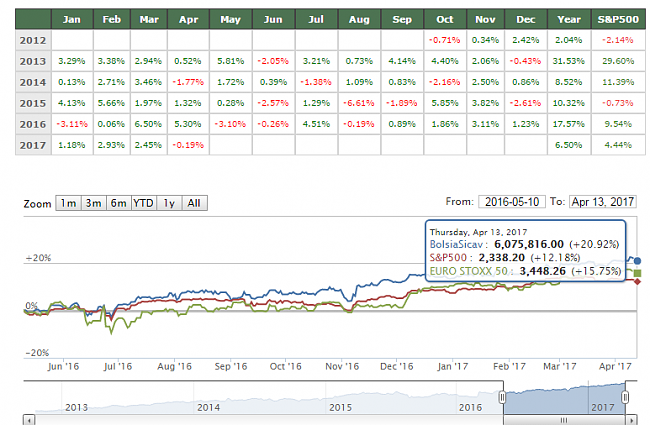The height and width of the screenshot is (425, 650).
Task: Click the 2.04% yearly return for 2012
Action: (569, 40)
